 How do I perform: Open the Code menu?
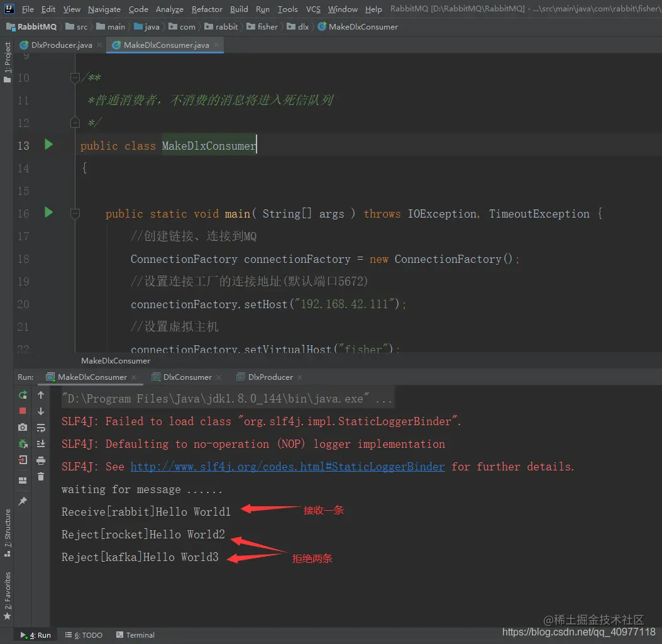[x=138, y=9]
